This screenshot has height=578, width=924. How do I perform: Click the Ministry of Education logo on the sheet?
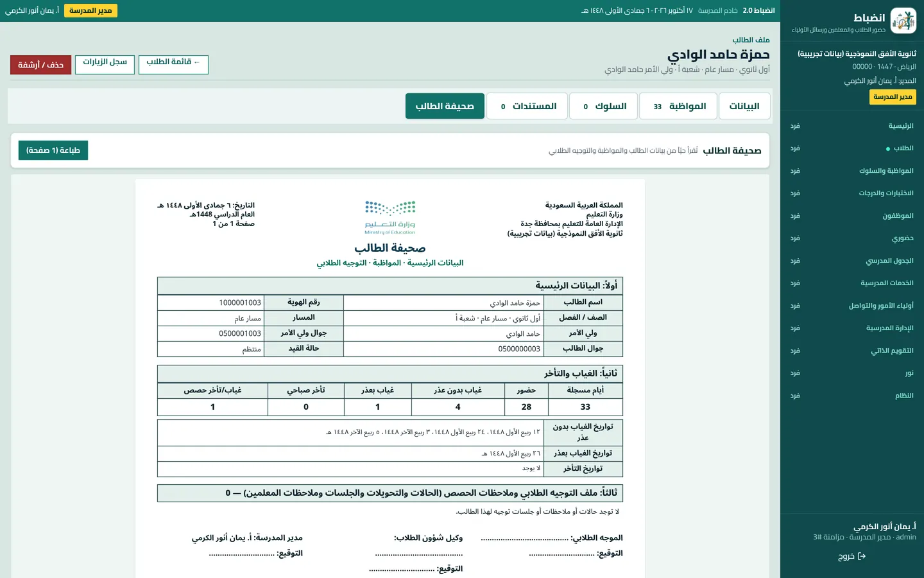coord(390,218)
